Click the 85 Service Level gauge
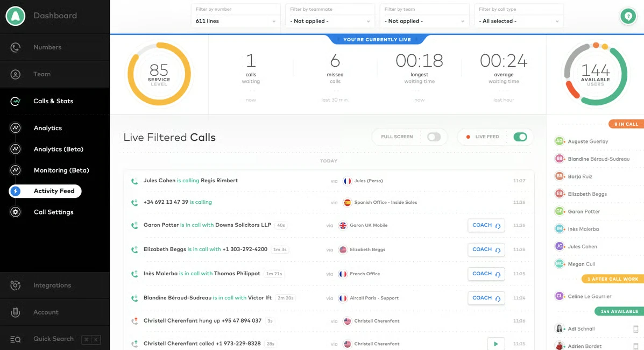The height and width of the screenshot is (350, 644). 159,72
